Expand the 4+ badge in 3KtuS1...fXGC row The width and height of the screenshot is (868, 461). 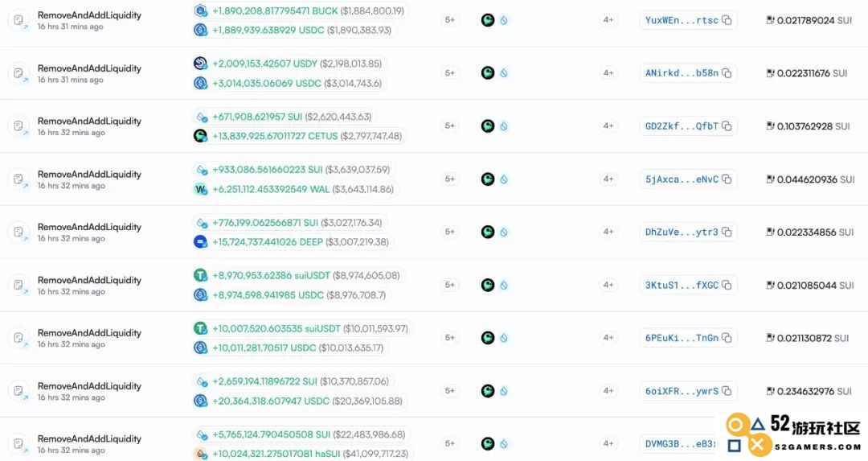608,285
